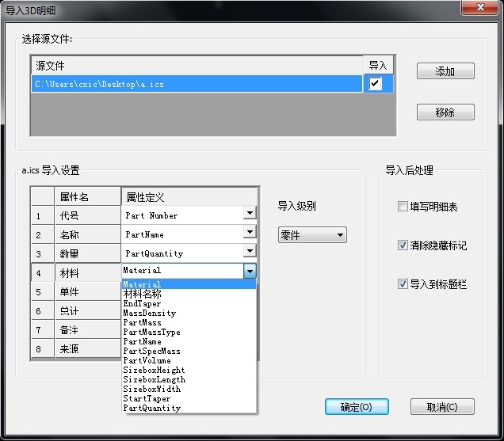Viewport: 504px width, 441px height.
Task: Click the Part Number definition cell
Action: (182, 215)
